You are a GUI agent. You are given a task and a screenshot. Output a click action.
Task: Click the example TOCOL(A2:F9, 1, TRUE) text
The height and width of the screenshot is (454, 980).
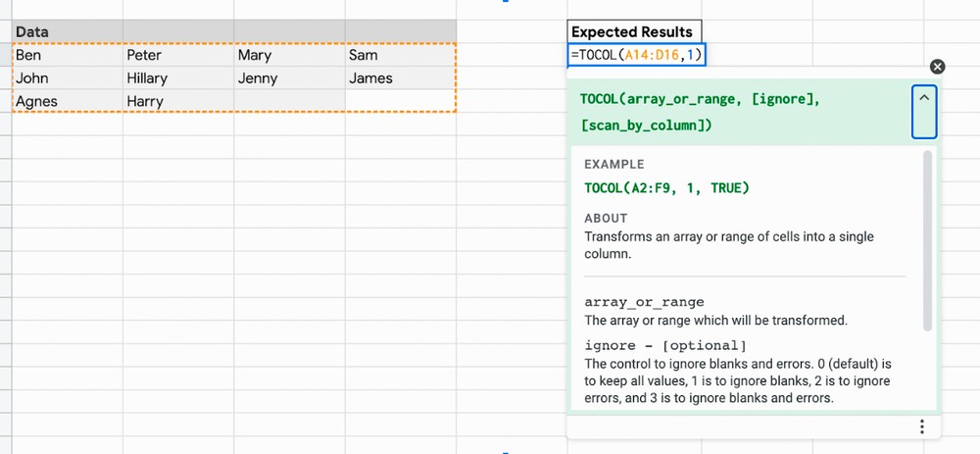coord(666,187)
